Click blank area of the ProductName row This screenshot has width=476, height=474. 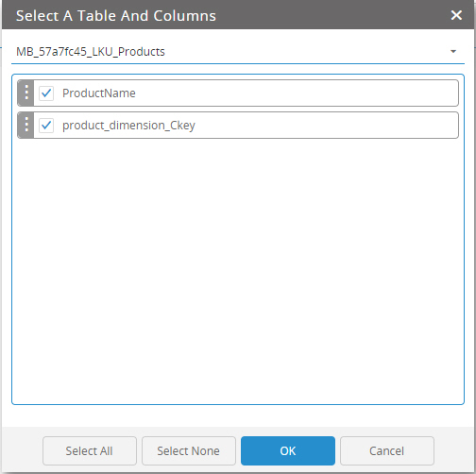[x=296, y=93]
